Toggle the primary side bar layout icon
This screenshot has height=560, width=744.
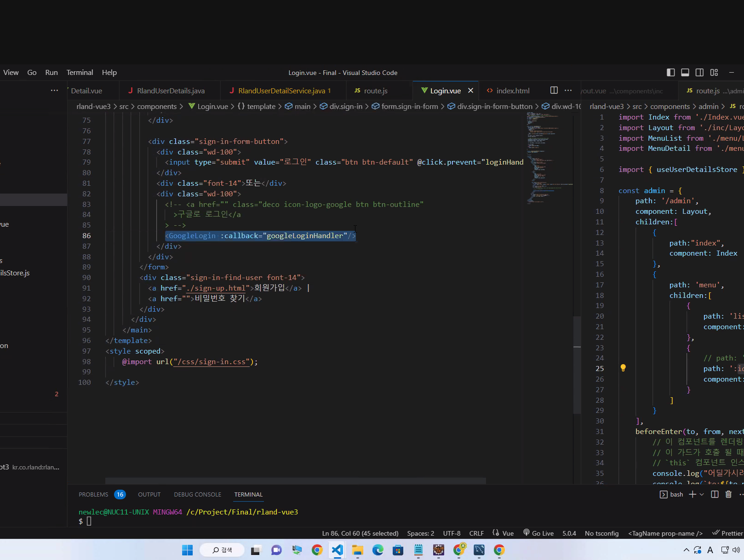coord(671,72)
